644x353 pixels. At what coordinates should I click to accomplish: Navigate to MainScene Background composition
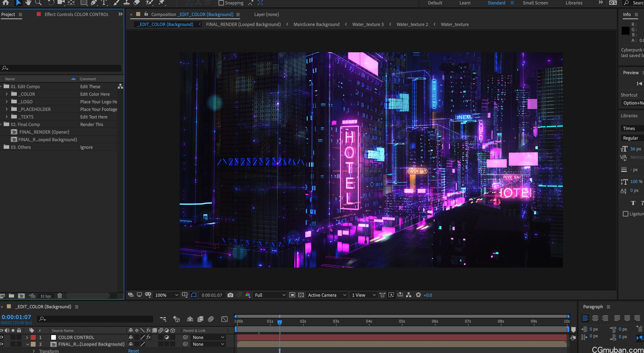coord(316,25)
